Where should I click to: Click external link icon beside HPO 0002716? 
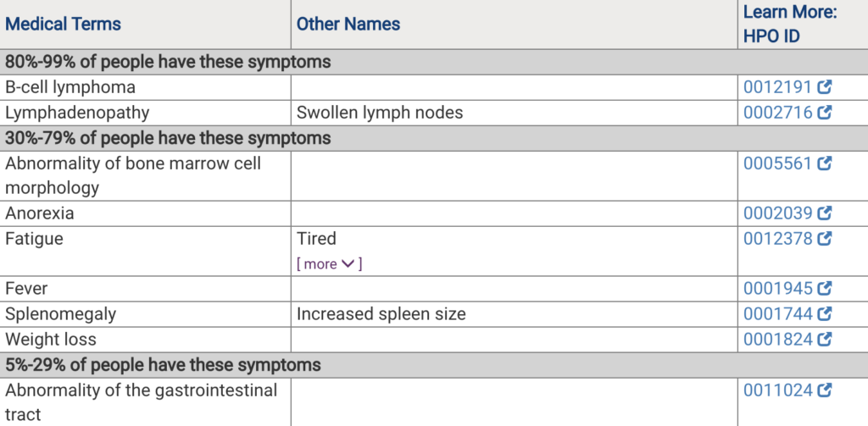(825, 113)
